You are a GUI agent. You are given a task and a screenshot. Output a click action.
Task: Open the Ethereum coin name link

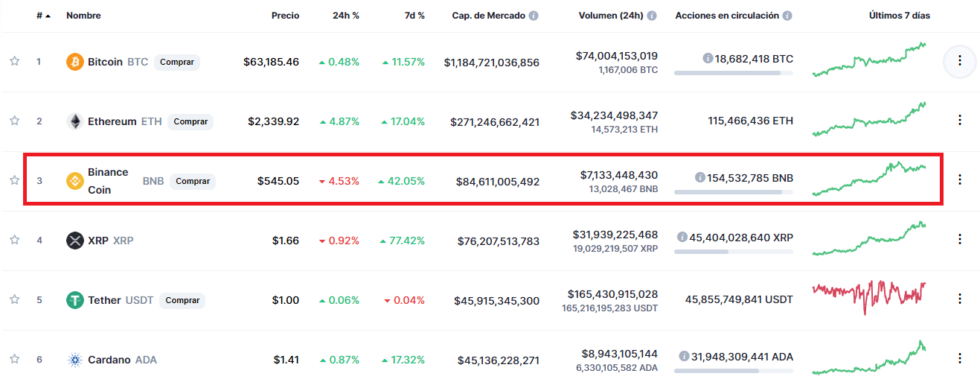click(112, 121)
